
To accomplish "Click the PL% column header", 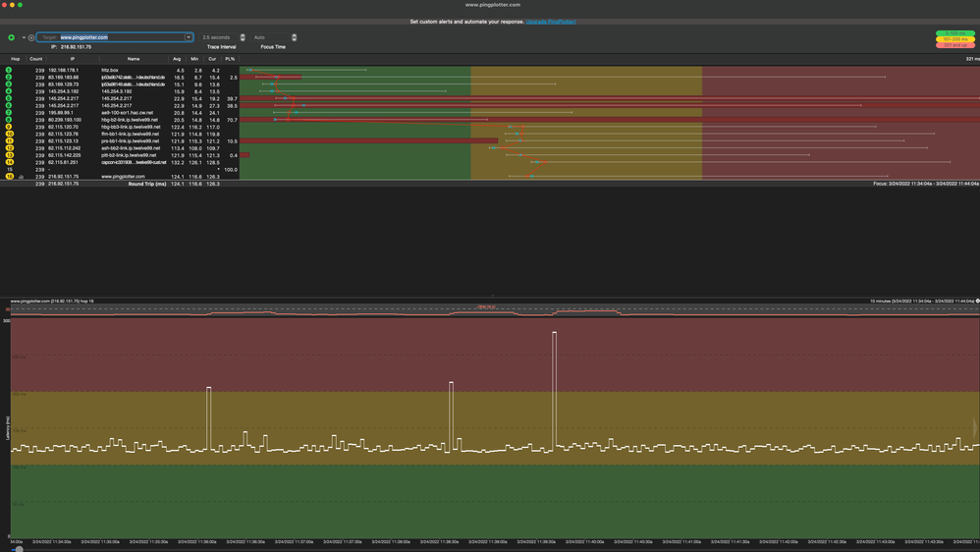I will 230,59.
